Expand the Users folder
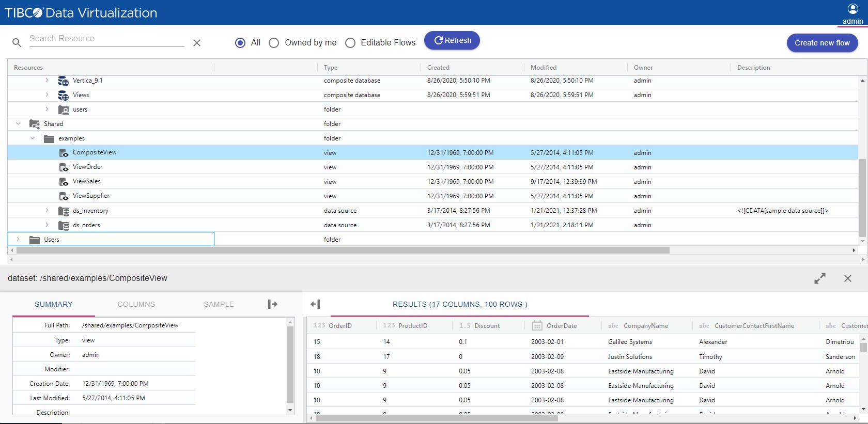Viewport: 868px width, 424px height. [18, 240]
